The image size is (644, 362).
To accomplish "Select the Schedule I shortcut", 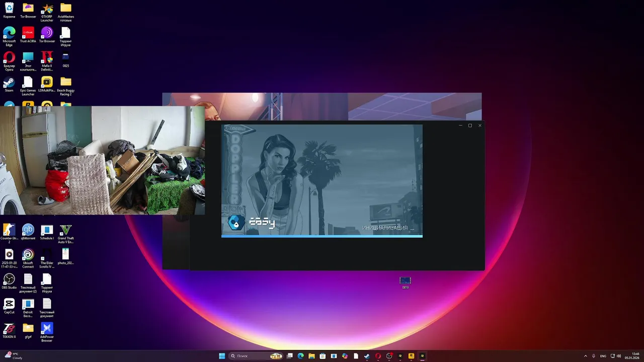I will click(x=47, y=232).
